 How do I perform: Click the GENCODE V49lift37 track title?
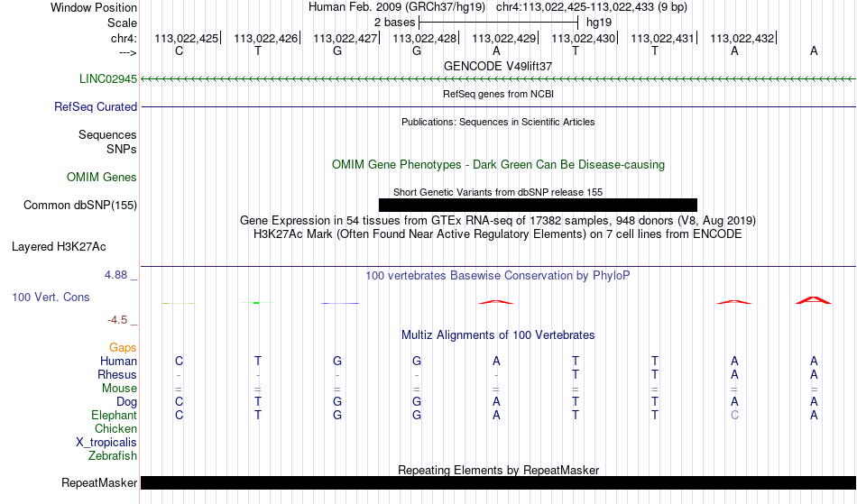click(498, 66)
